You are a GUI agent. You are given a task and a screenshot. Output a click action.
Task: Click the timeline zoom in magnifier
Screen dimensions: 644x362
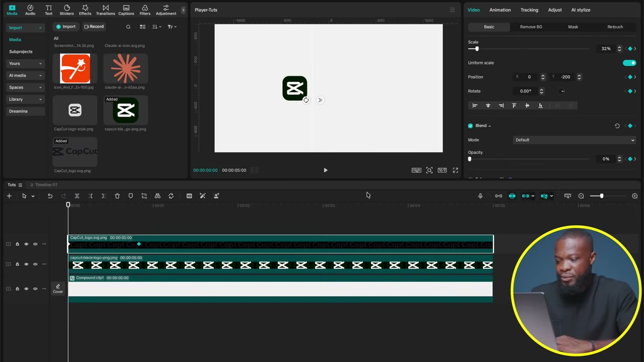(635, 196)
